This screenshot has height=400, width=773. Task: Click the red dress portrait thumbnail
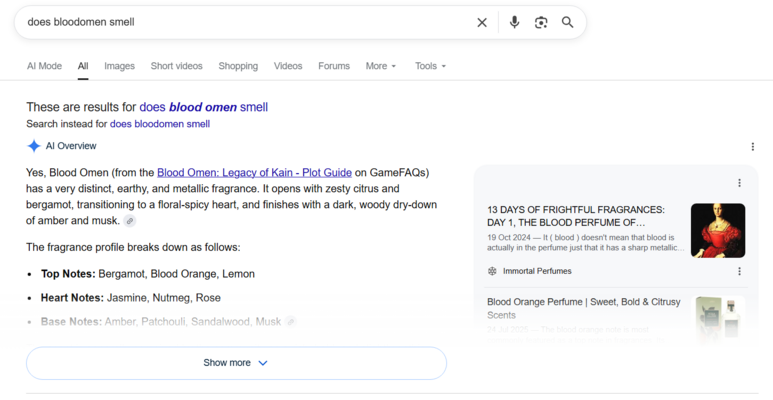coord(718,230)
